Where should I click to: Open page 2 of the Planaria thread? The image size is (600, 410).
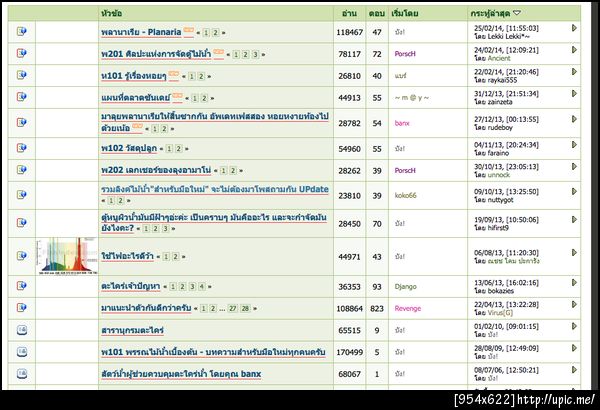(215, 33)
